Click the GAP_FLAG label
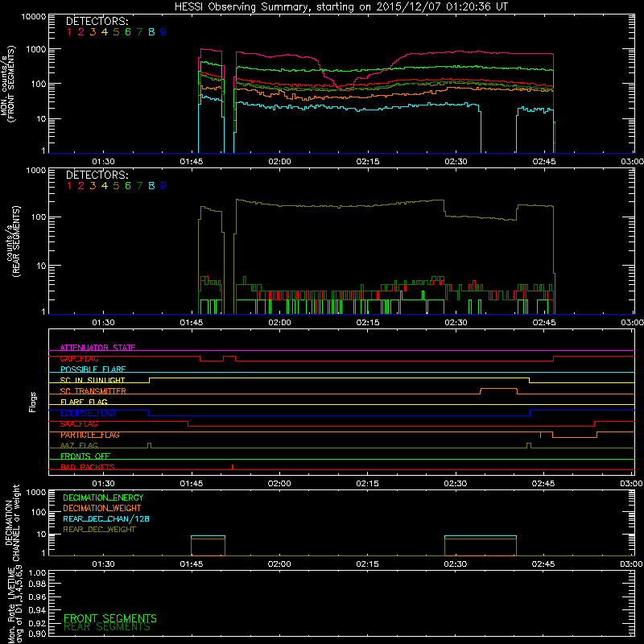 click(79, 358)
